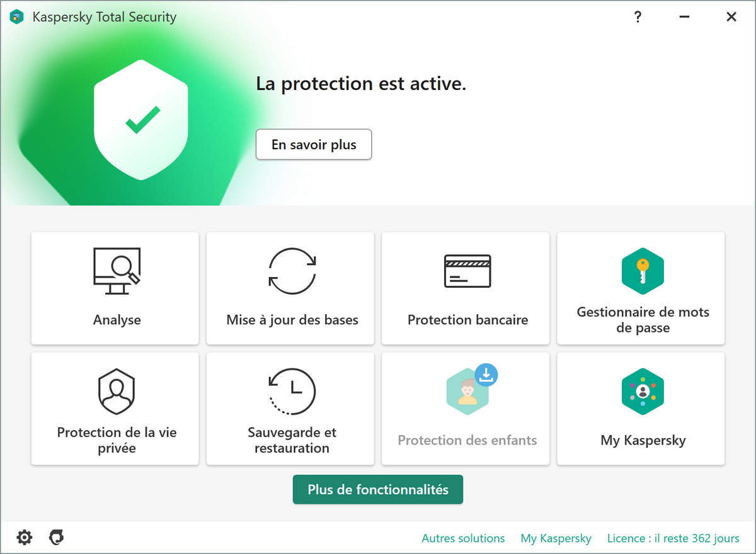Open help with the question mark
This screenshot has height=554, width=756.
click(x=638, y=17)
